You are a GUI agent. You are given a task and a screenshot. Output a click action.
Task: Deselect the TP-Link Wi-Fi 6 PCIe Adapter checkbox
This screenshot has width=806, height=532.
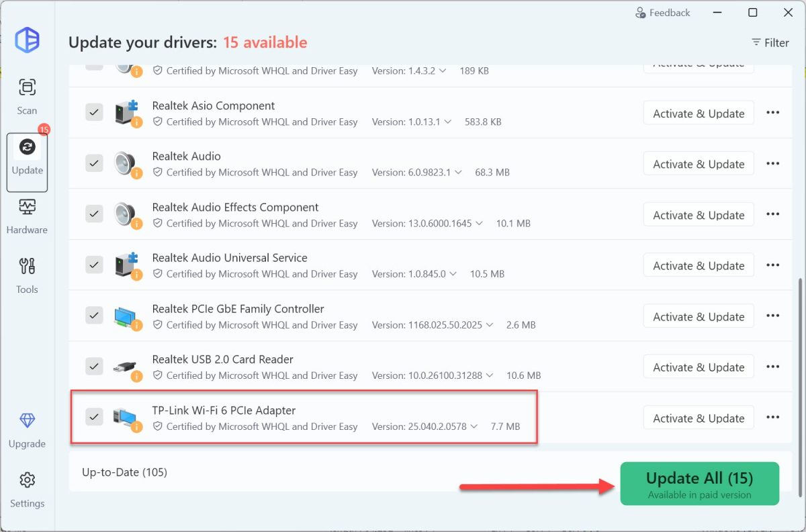click(x=94, y=416)
